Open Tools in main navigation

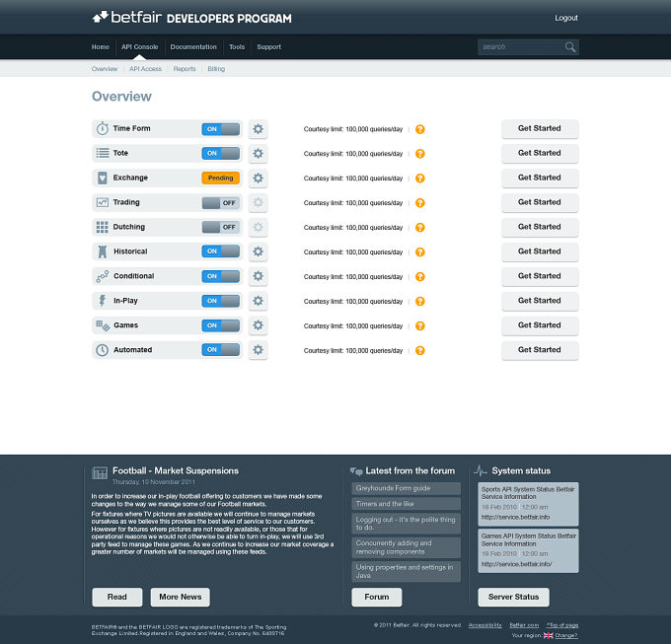(x=237, y=47)
